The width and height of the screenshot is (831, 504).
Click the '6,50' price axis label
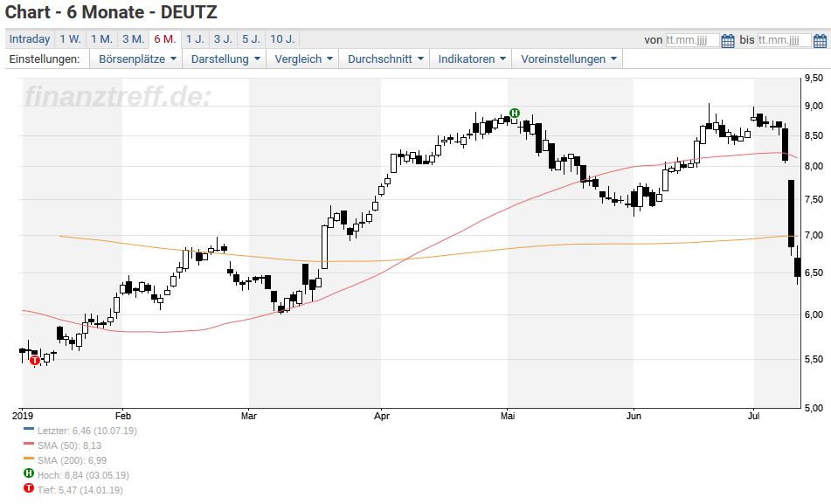pyautogui.click(x=814, y=273)
